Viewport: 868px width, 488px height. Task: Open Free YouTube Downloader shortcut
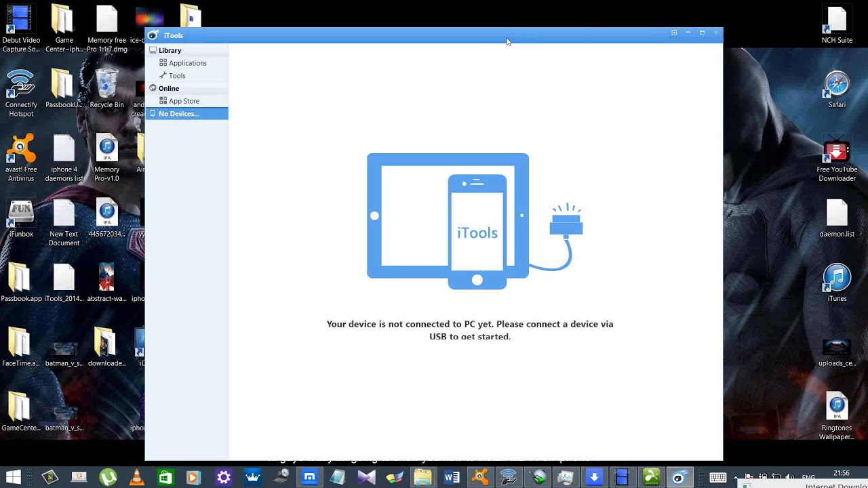point(837,159)
